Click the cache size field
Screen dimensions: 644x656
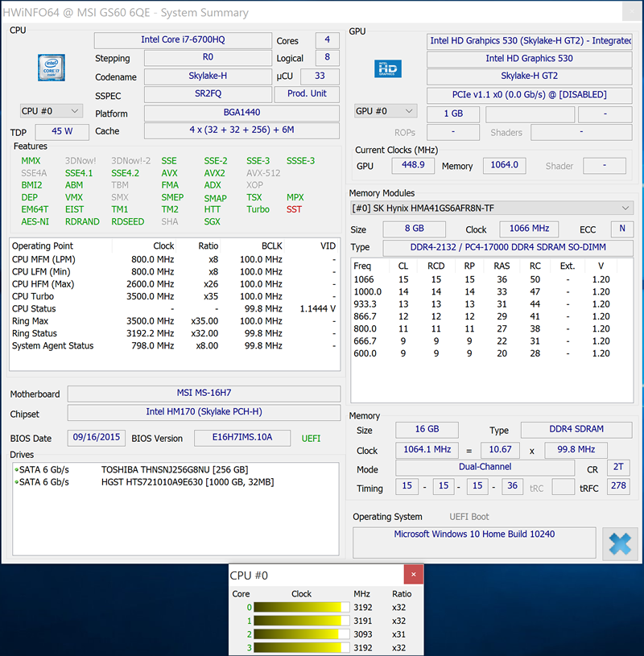242,130
